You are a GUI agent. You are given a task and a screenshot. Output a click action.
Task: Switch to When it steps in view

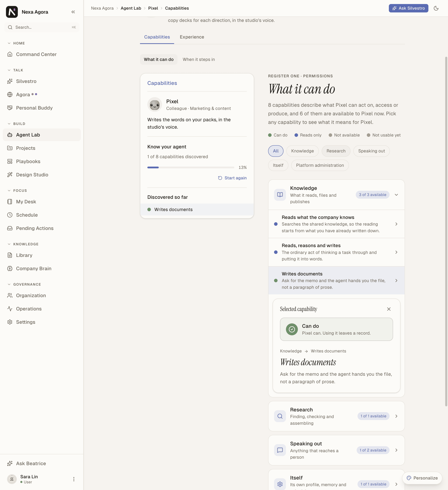click(199, 59)
